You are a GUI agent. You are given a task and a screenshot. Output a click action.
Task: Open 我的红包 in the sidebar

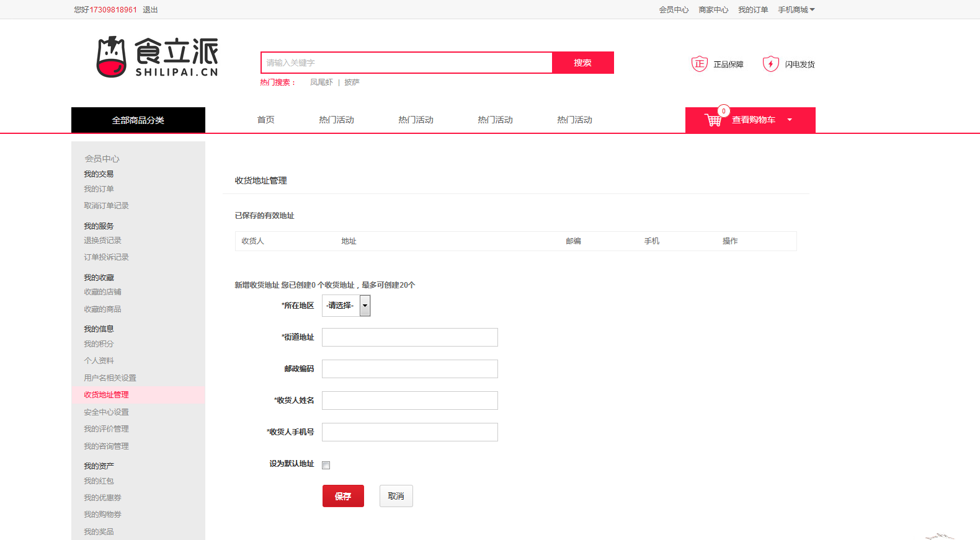click(99, 481)
